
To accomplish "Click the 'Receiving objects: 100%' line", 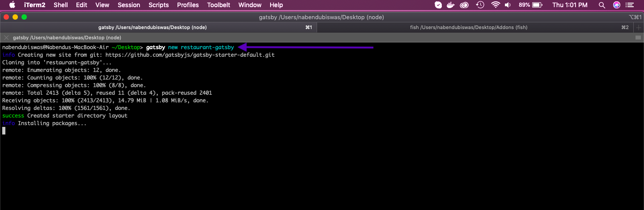I will point(106,101).
